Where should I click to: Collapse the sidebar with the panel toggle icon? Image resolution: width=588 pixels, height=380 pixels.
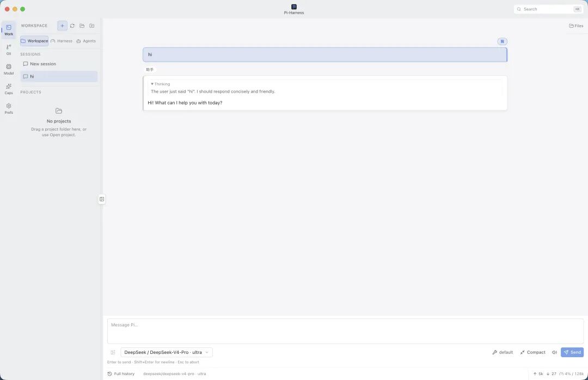coord(102,199)
